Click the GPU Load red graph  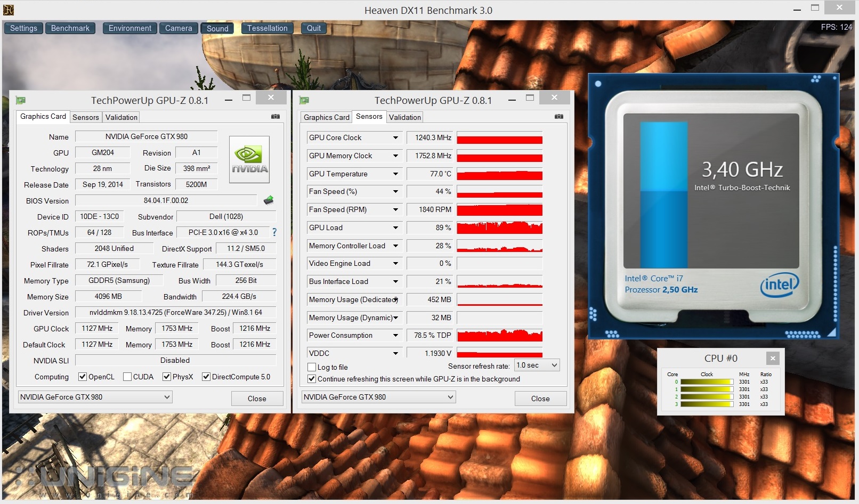(x=500, y=227)
